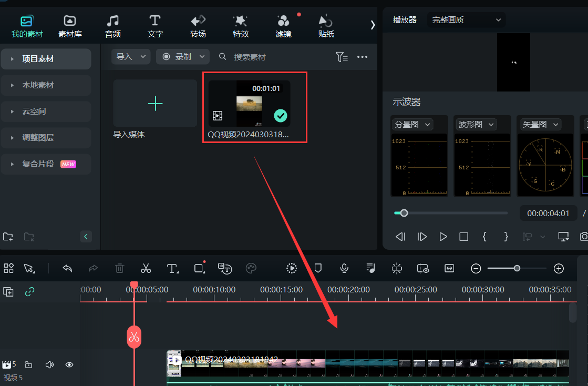This screenshot has height=386, width=588.
Task: Open the 导入 import dropdown
Action: tap(131, 57)
